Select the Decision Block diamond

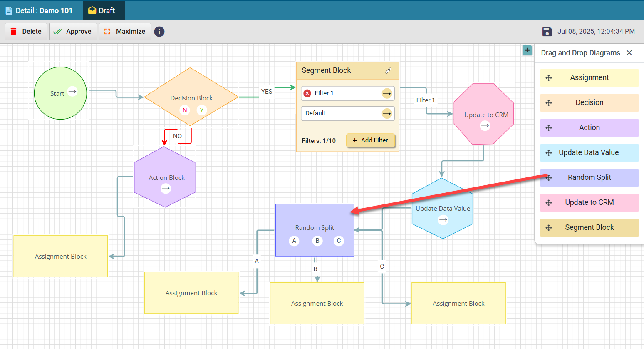click(191, 97)
